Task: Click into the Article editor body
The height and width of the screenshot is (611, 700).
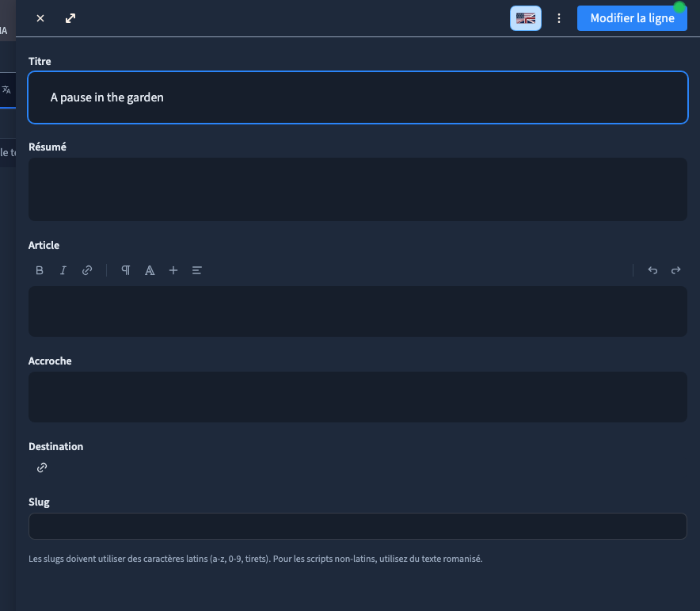Action: tap(358, 311)
